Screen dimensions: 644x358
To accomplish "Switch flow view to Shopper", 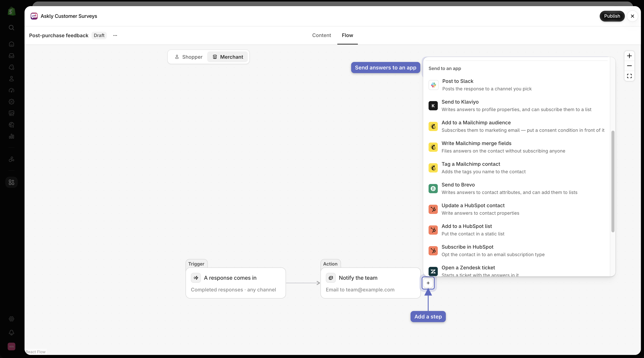I will (188, 57).
